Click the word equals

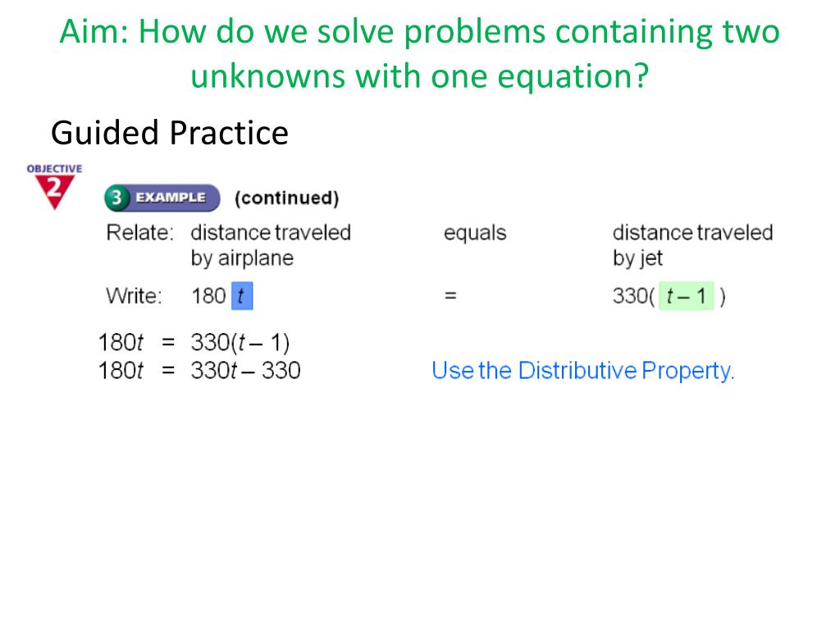click(x=475, y=234)
